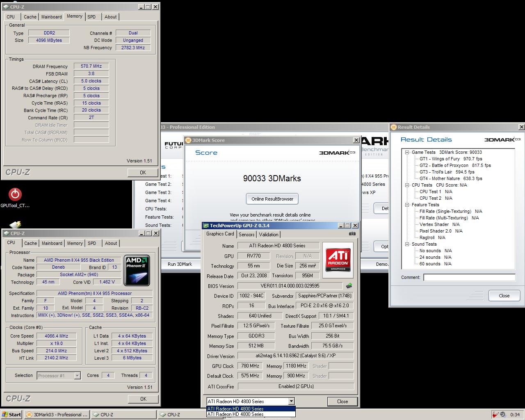The width and height of the screenshot is (525, 420).
Task: Open SPD tab in top CPU-Z window
Action: tap(91, 17)
